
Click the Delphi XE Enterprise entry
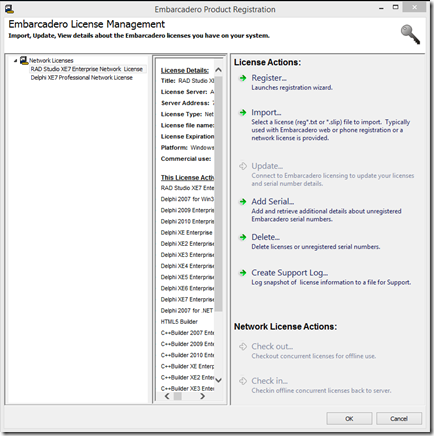point(186,233)
